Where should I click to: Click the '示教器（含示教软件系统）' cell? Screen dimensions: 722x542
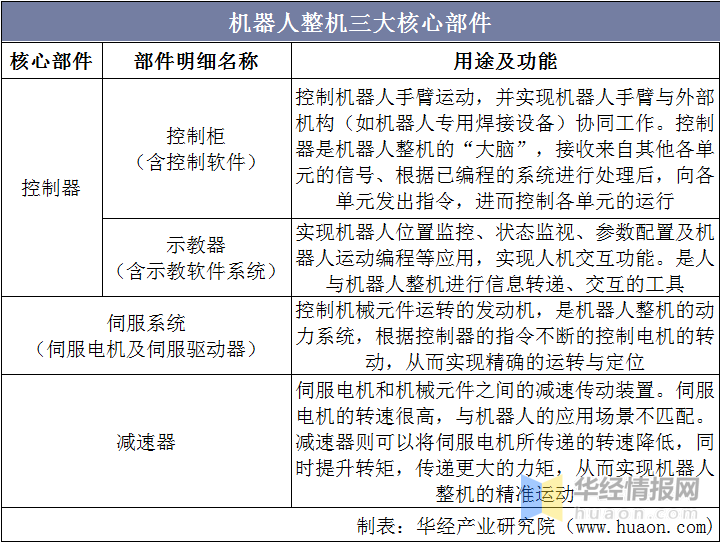[x=196, y=258]
